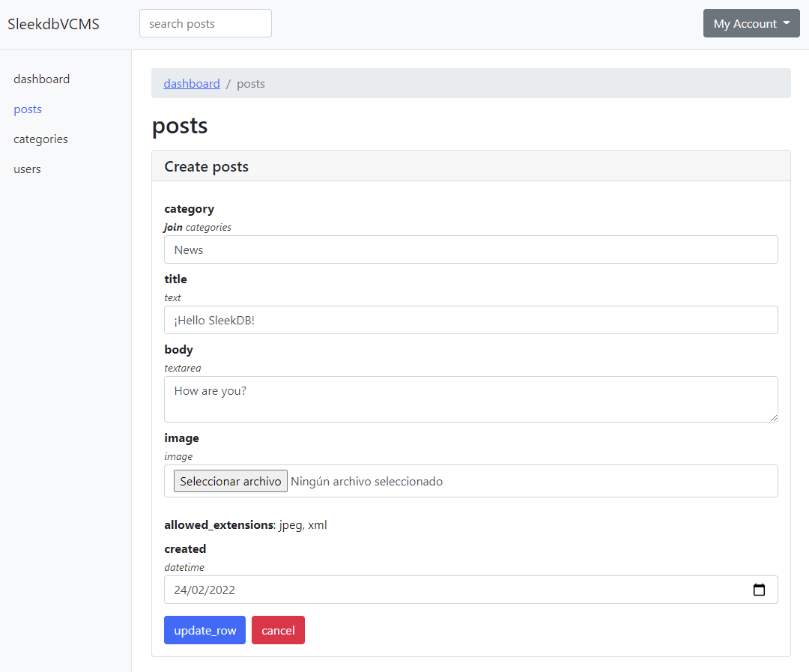Screen dimensions: 809x672
Task: Follow the dashboard breadcrumb link
Action: pos(192,84)
